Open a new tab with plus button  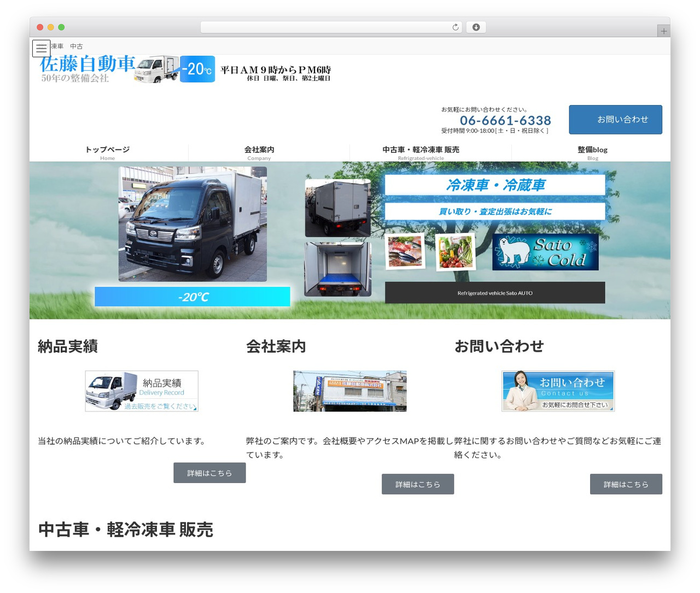(x=663, y=31)
